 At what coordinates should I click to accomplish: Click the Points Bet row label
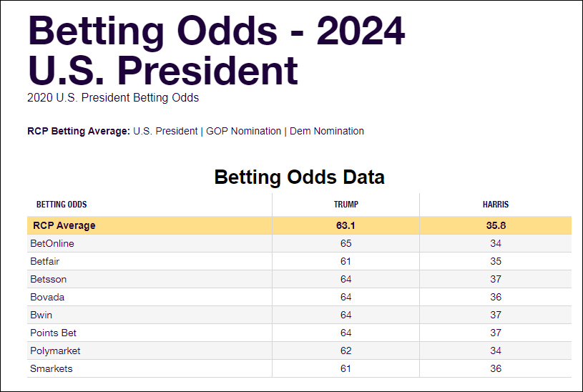(53, 333)
